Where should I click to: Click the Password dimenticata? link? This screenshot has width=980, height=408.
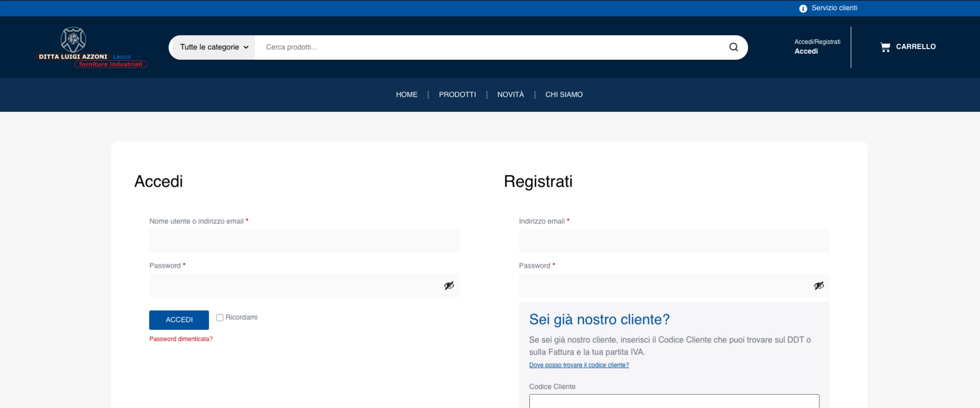(x=181, y=339)
